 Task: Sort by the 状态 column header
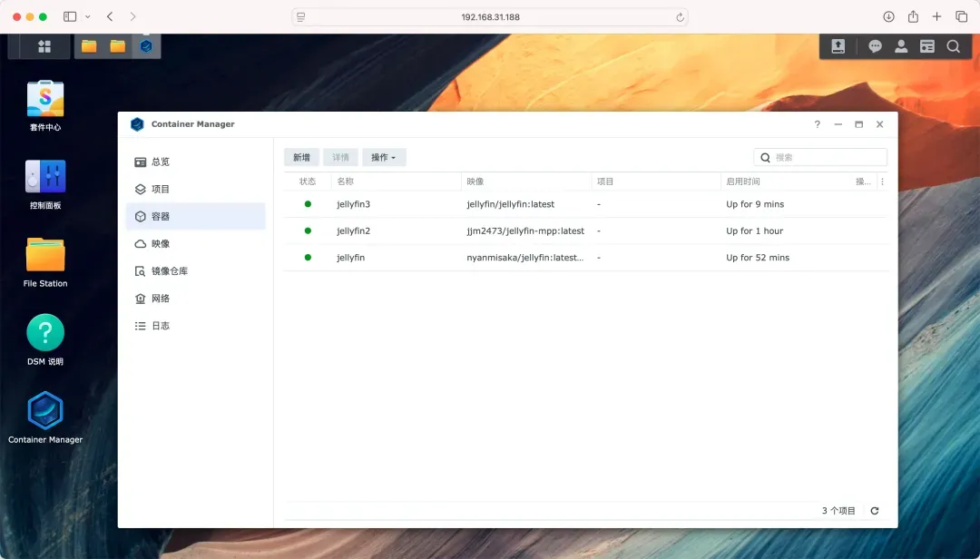(x=308, y=181)
